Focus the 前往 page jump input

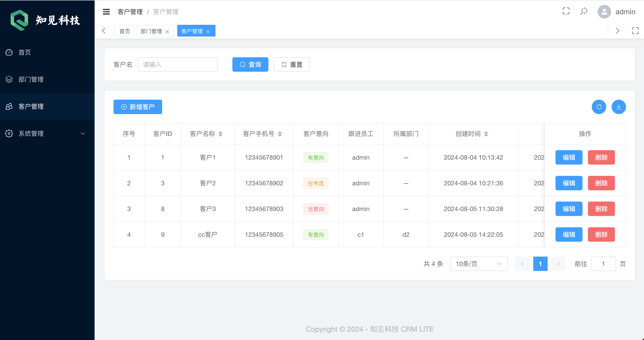click(x=603, y=264)
